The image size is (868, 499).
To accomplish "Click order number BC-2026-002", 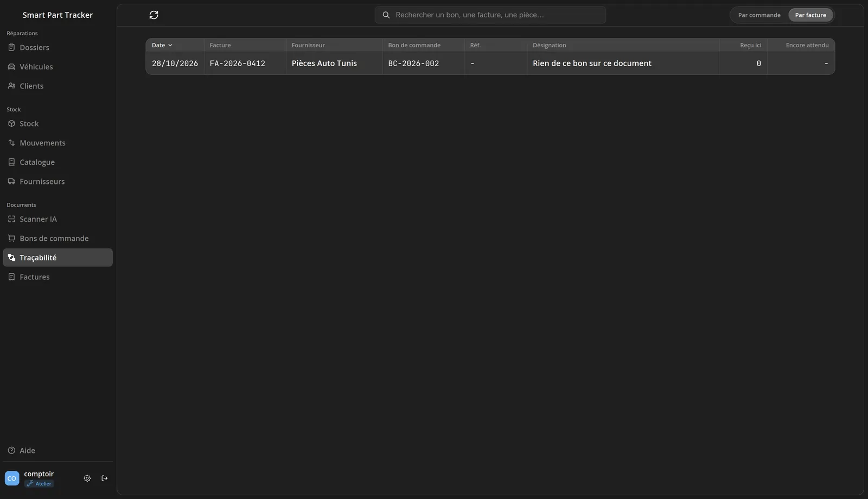I will pyautogui.click(x=413, y=63).
